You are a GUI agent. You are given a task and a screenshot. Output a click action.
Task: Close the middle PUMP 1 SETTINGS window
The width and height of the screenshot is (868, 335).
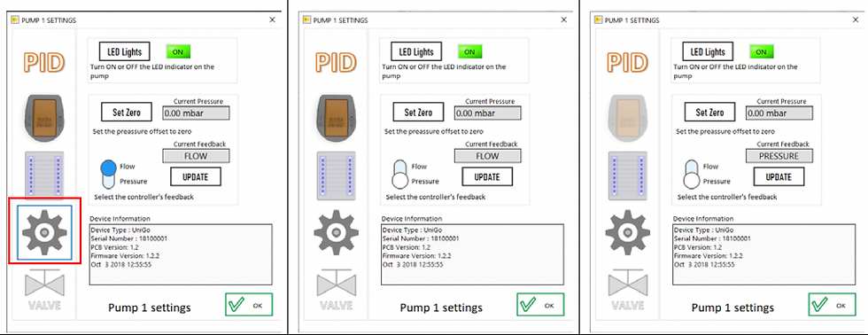pyautogui.click(x=564, y=19)
